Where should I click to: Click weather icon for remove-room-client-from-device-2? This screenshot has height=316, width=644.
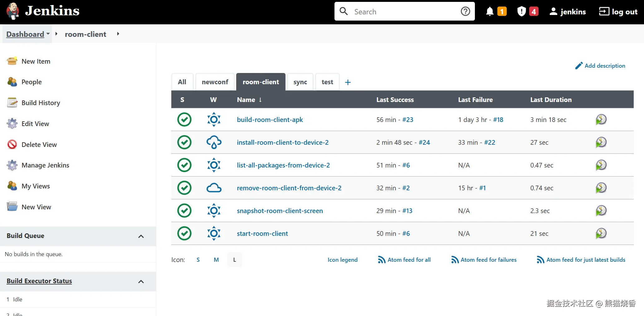[214, 188]
